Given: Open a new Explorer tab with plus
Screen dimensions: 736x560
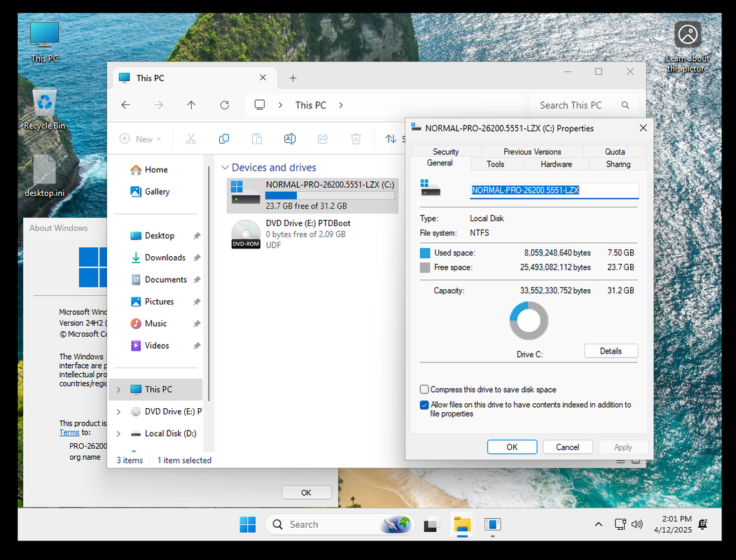Looking at the screenshot, I should (x=293, y=78).
